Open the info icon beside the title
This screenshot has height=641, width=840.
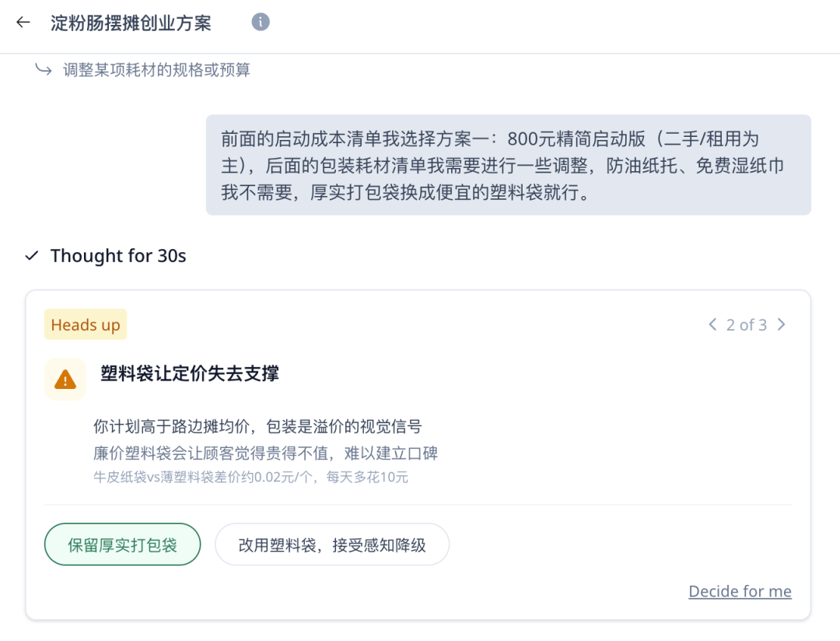[261, 22]
